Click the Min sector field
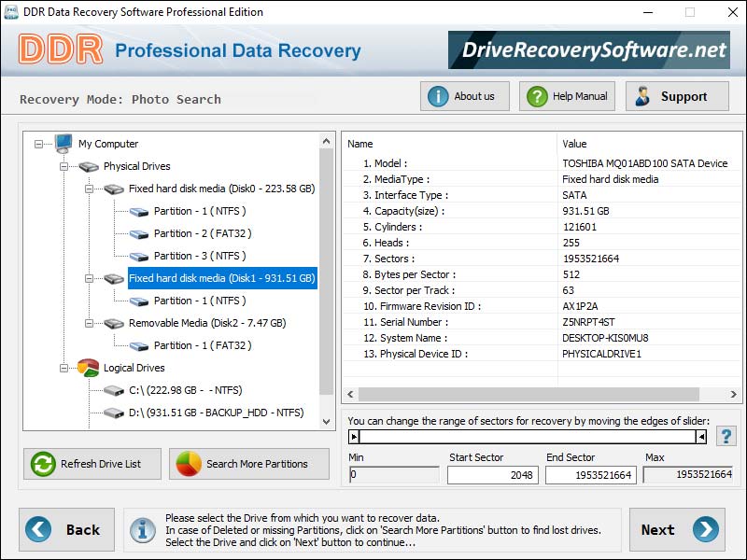Screen dimensions: 747x560 [394, 475]
